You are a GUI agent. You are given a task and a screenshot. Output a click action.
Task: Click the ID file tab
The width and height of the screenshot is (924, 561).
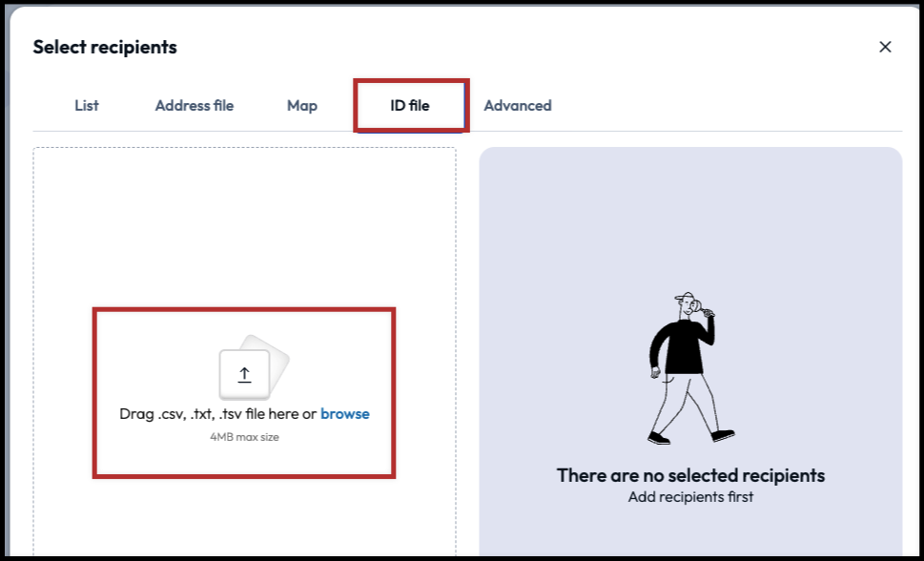pos(410,106)
